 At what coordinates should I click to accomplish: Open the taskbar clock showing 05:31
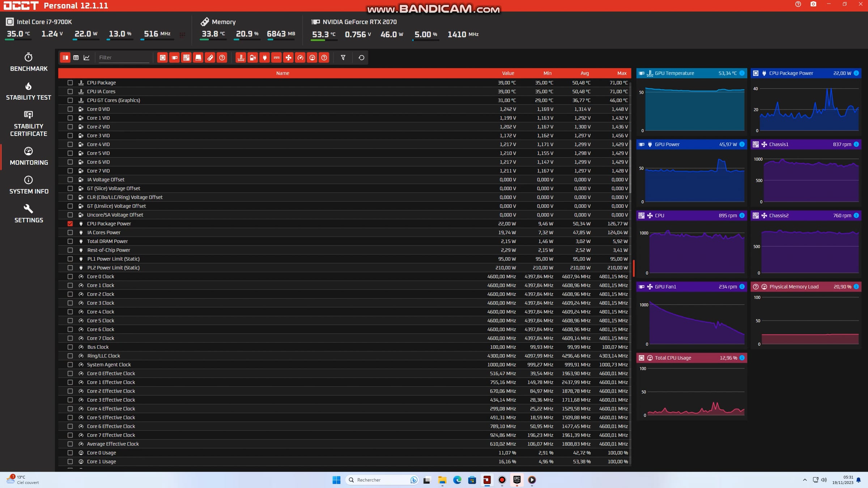point(843,480)
